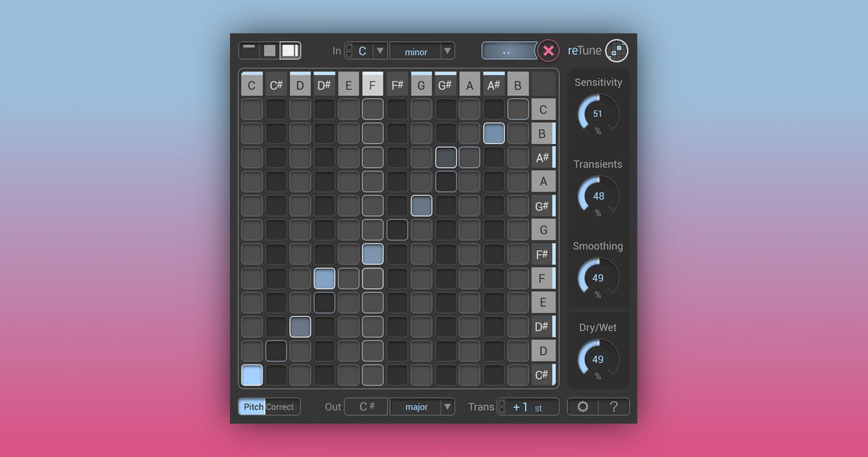The width and height of the screenshot is (868, 457).
Task: Click the reTune logo icon
Action: coord(616,51)
